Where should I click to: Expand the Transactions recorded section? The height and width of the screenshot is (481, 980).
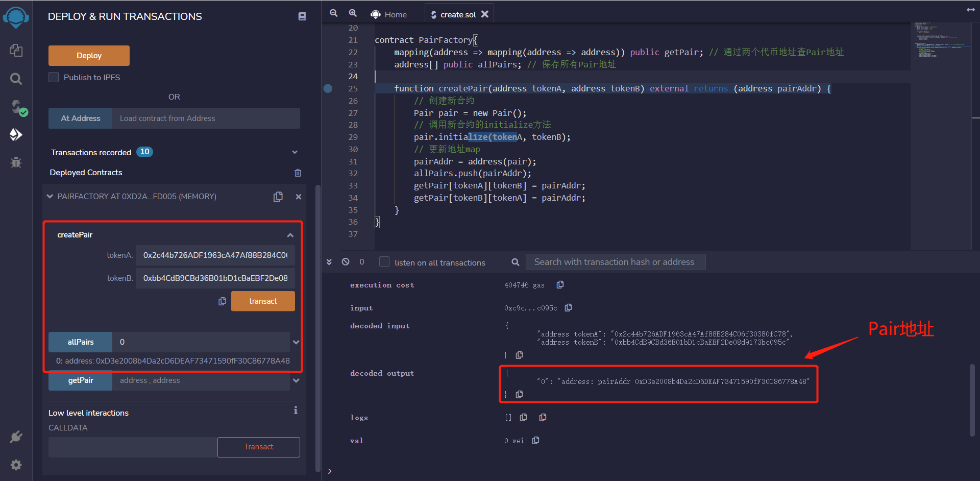(x=295, y=152)
